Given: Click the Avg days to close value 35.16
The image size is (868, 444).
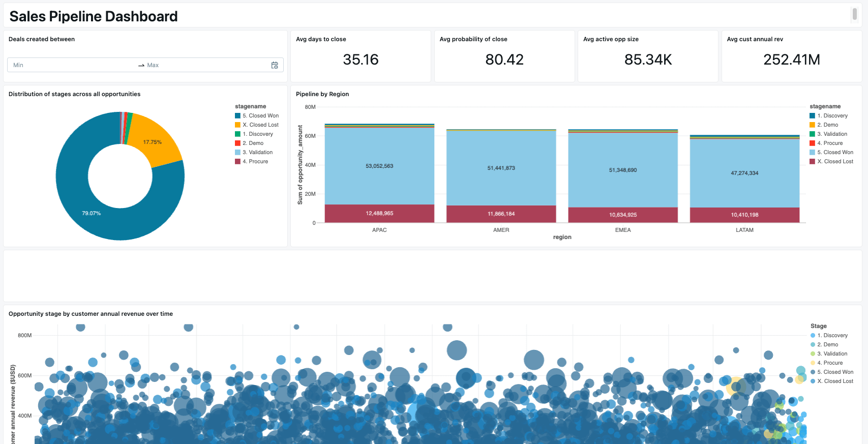Looking at the screenshot, I should [x=361, y=60].
